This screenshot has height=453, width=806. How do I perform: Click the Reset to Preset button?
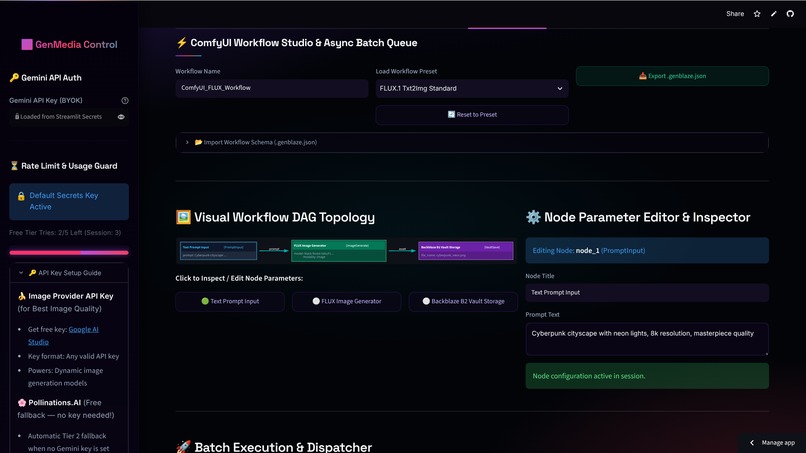(472, 115)
